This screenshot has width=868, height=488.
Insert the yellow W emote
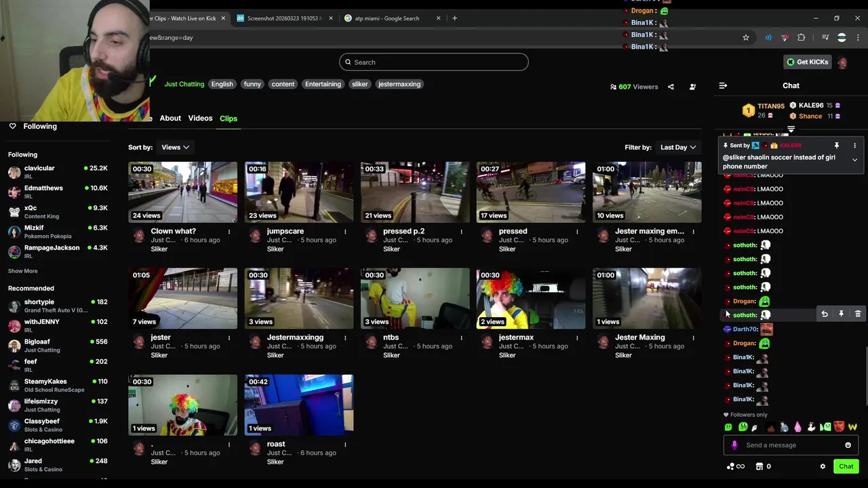click(x=852, y=427)
